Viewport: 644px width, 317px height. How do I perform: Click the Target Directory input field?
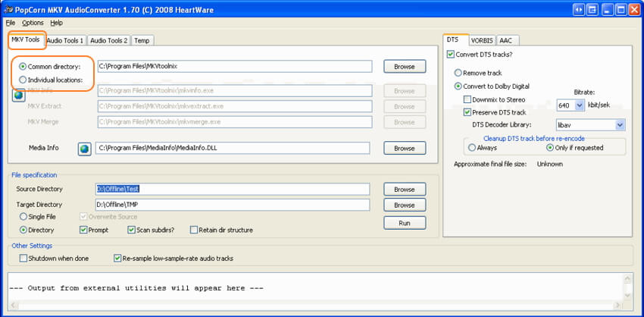[233, 205]
